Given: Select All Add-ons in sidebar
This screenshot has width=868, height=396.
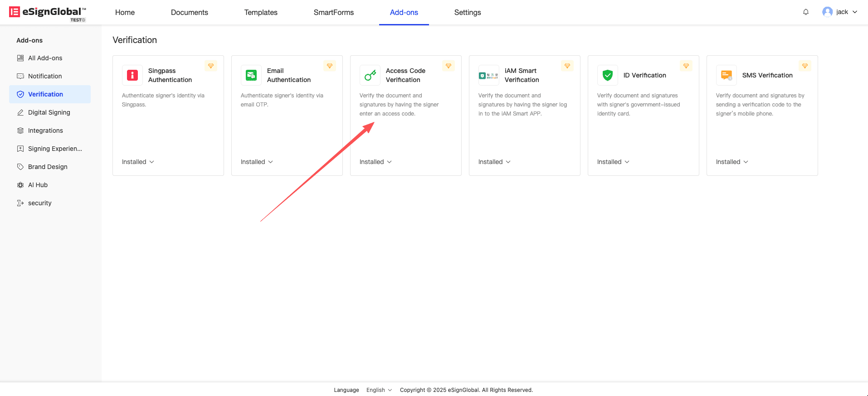Looking at the screenshot, I should [45, 58].
